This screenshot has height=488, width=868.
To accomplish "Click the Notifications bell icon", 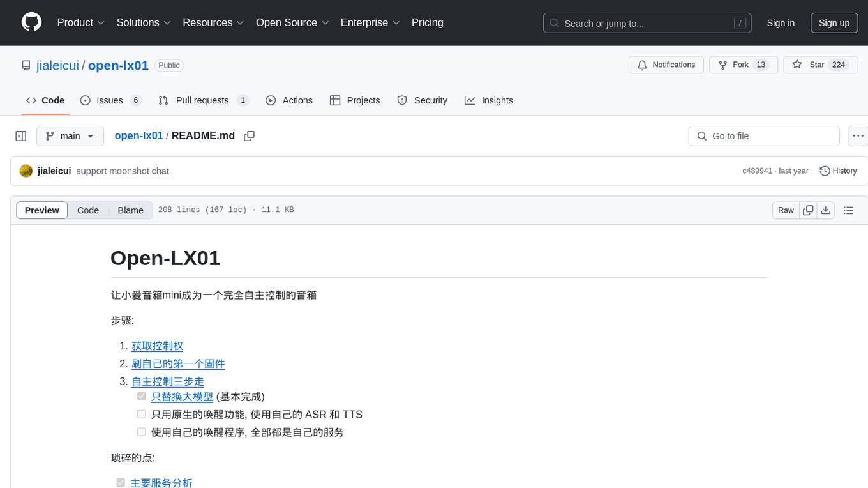I will pyautogui.click(x=642, y=65).
